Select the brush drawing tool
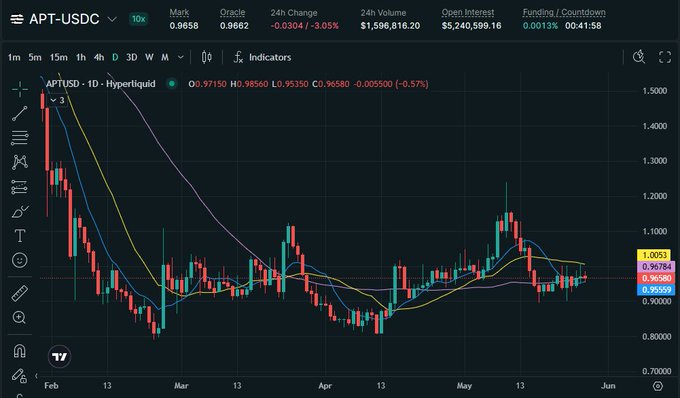Image resolution: width=680 pixels, height=398 pixels. (20, 212)
